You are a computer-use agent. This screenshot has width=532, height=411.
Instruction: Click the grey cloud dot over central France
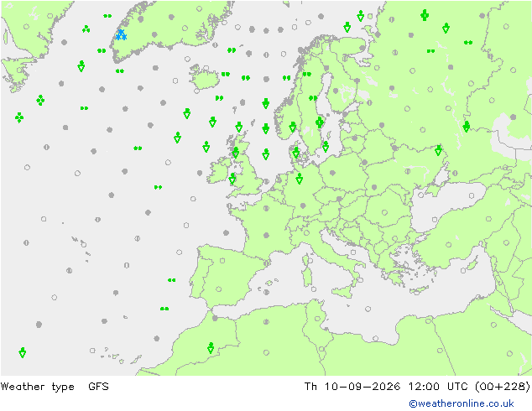pos(266,235)
